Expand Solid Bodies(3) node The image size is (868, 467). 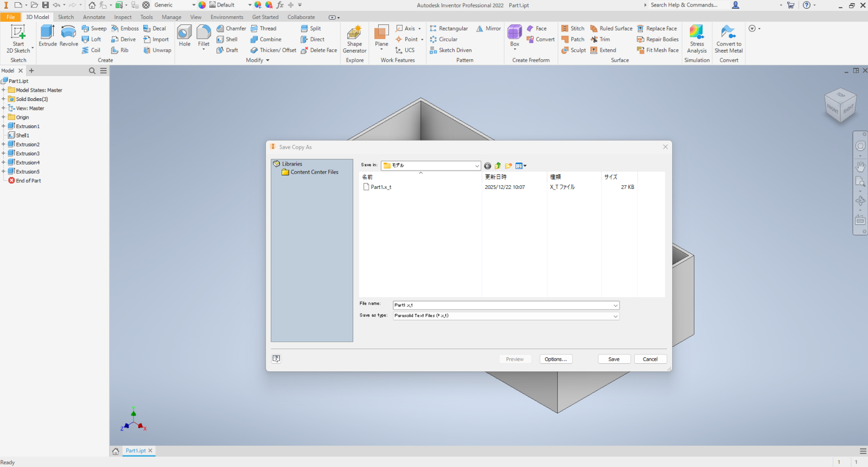pos(3,99)
